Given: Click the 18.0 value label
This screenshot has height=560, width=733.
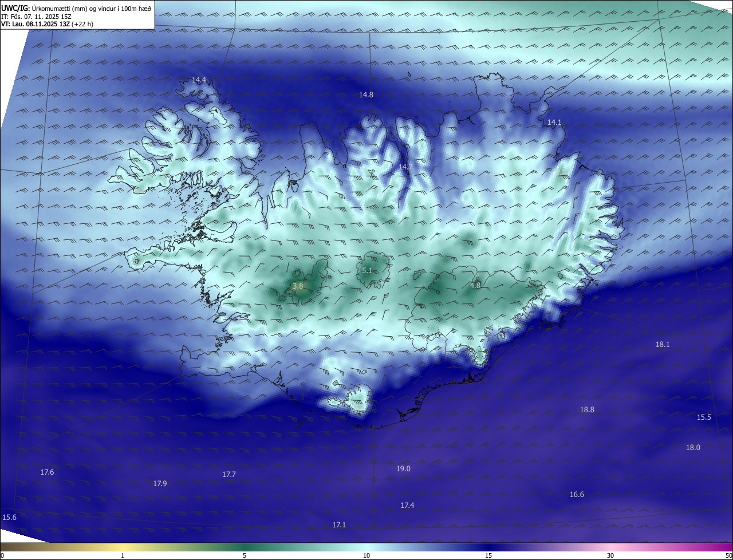Looking at the screenshot, I should click(693, 448).
